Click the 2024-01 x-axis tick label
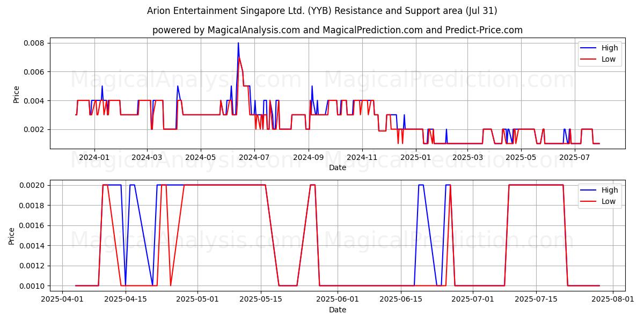This screenshot has height=322, width=644. click(x=94, y=157)
